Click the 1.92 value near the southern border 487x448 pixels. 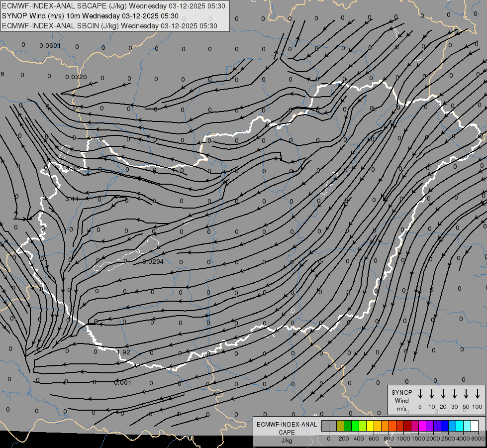tap(123, 352)
